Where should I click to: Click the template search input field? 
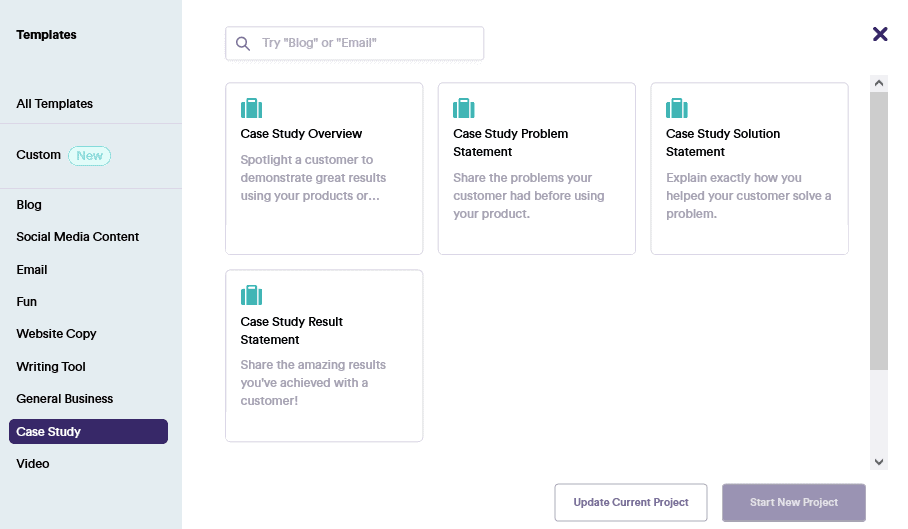[366, 44]
